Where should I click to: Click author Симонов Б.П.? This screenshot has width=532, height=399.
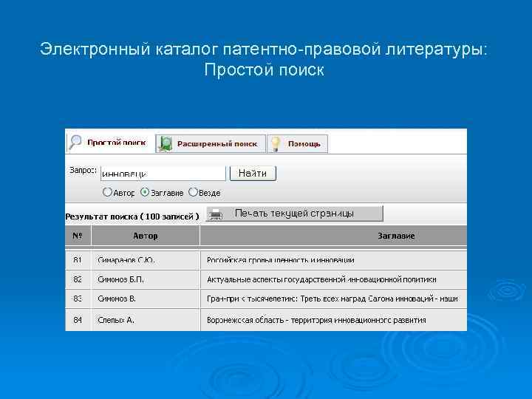pos(120,279)
